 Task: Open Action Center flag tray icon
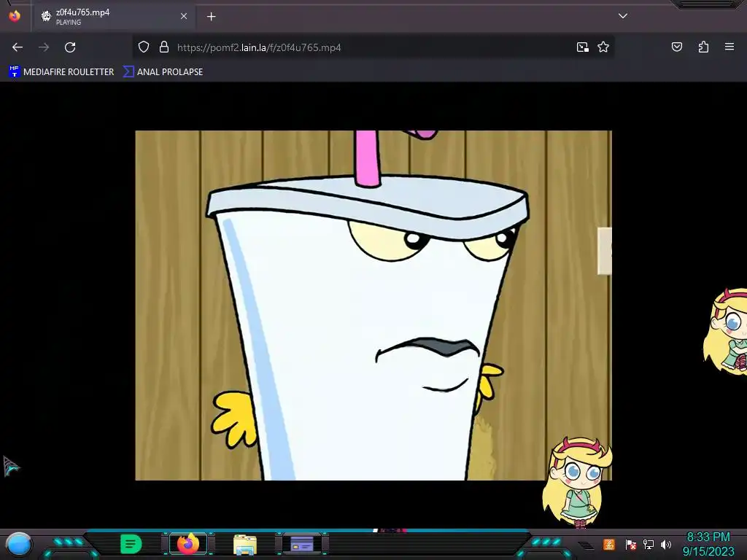click(x=630, y=544)
